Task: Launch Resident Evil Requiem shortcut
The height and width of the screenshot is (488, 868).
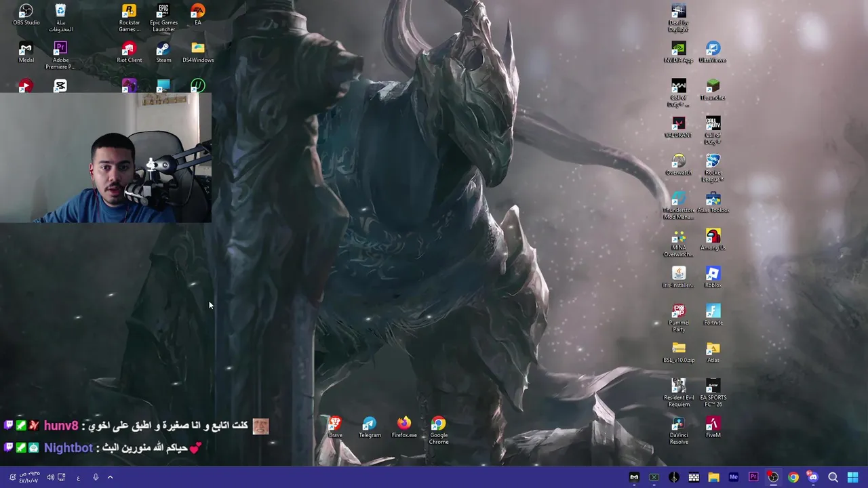Action: click(x=678, y=393)
